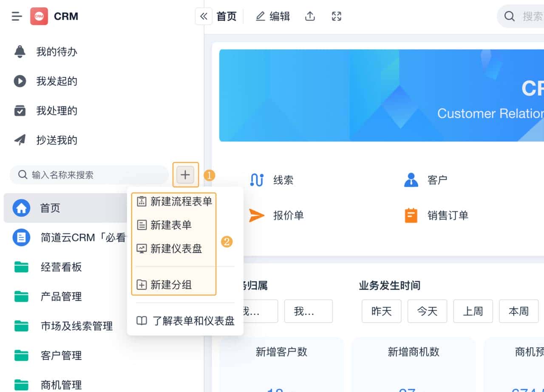Screen dimensions: 544x392
Task: Click the 抄送我的 paper plane icon
Action: coord(19,140)
